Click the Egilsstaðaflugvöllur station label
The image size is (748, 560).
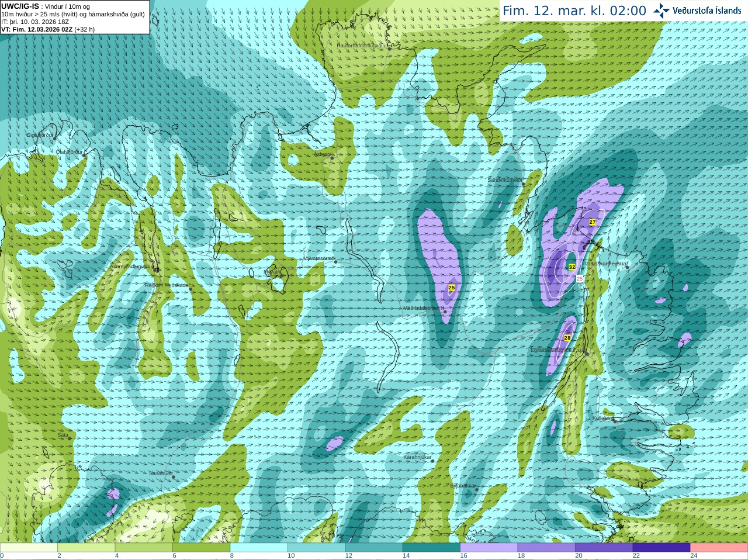point(558,350)
